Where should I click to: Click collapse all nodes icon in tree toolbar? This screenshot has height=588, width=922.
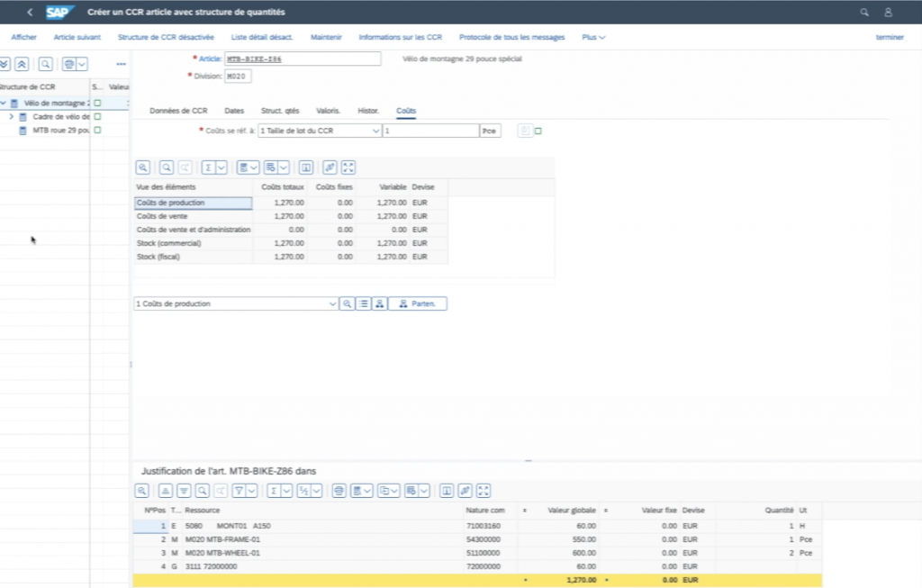[x=22, y=65]
